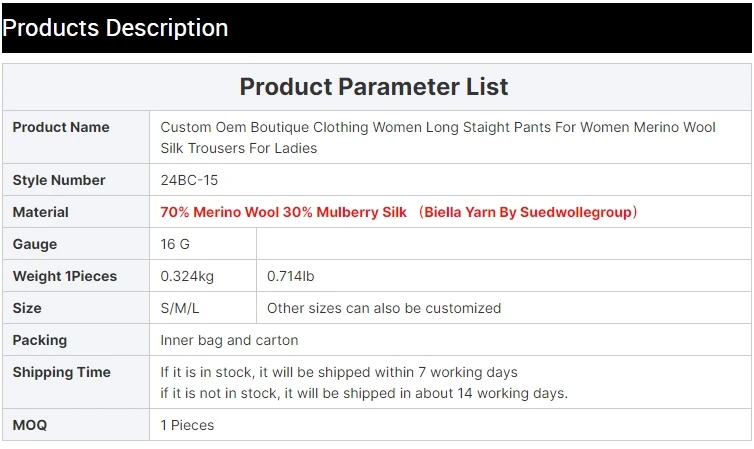754x449 pixels.
Task: Click the Product Parameter List title
Action: 374,86
